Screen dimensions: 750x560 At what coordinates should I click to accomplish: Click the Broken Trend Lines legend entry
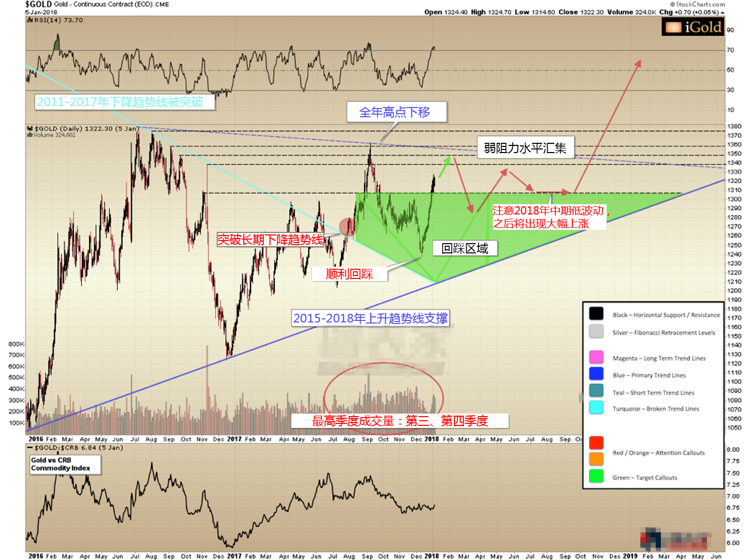click(656, 408)
